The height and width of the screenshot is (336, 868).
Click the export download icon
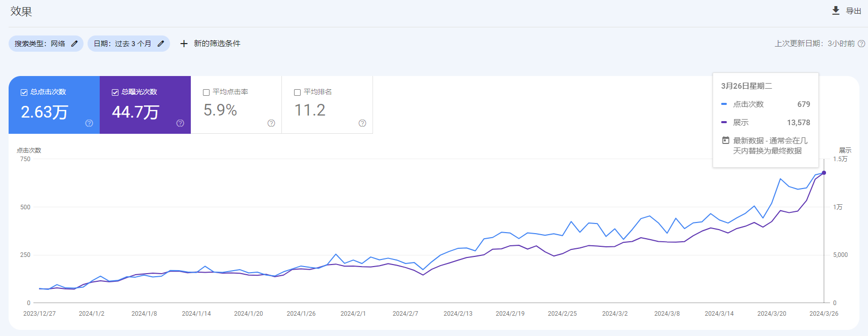[836, 11]
